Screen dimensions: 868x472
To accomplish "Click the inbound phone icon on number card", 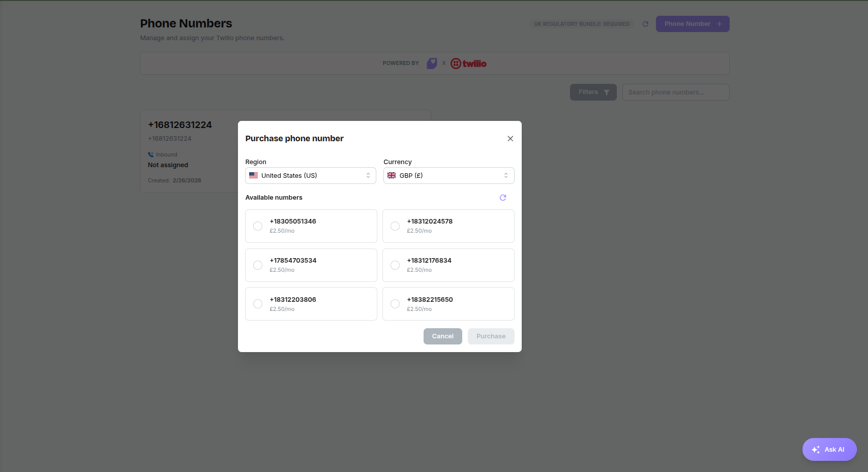I will point(151,154).
